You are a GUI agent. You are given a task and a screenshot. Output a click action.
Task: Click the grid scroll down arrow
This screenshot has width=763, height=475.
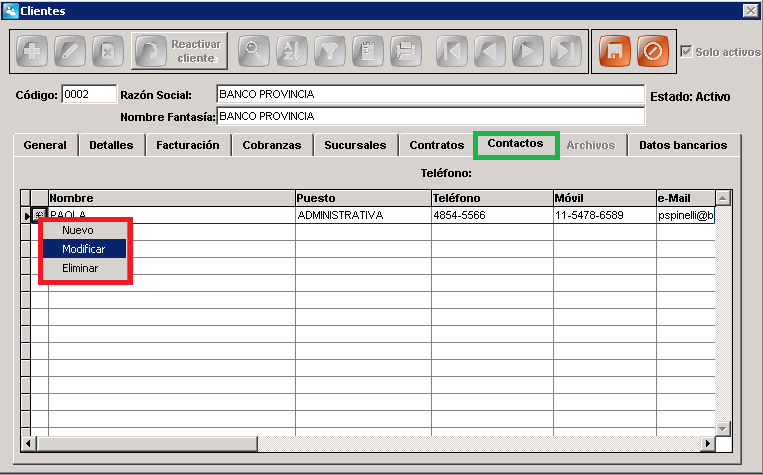(723, 429)
